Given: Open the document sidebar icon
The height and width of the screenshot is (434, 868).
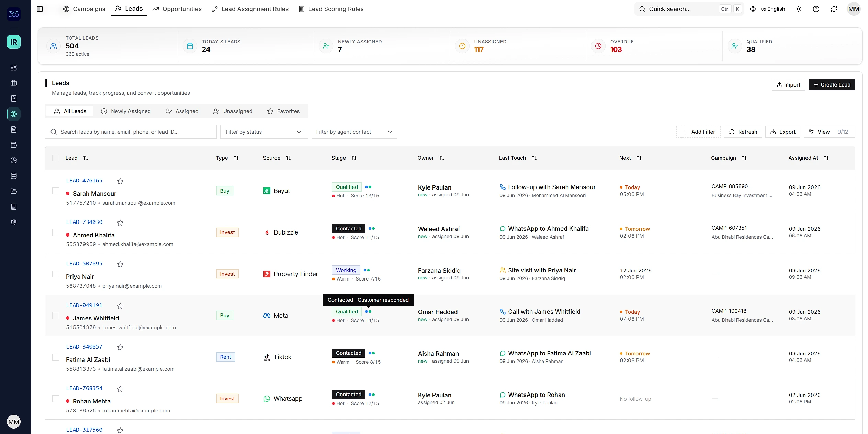Looking at the screenshot, I should coord(14,129).
